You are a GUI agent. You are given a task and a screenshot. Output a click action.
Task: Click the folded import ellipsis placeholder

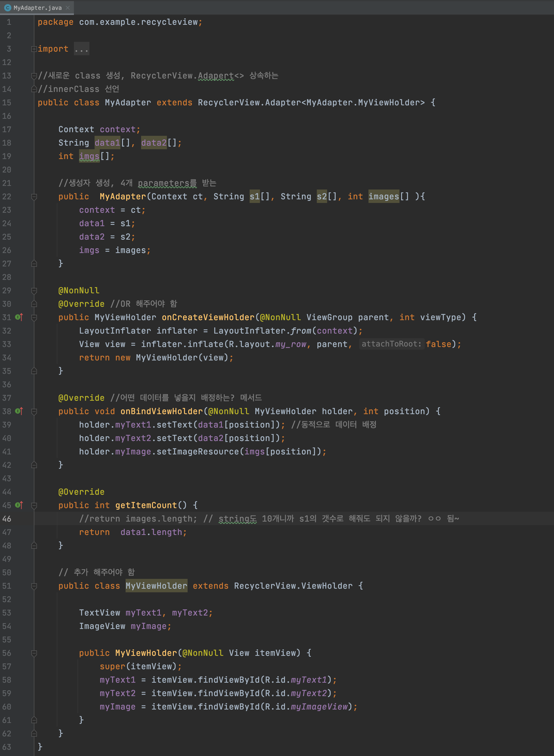(x=81, y=49)
